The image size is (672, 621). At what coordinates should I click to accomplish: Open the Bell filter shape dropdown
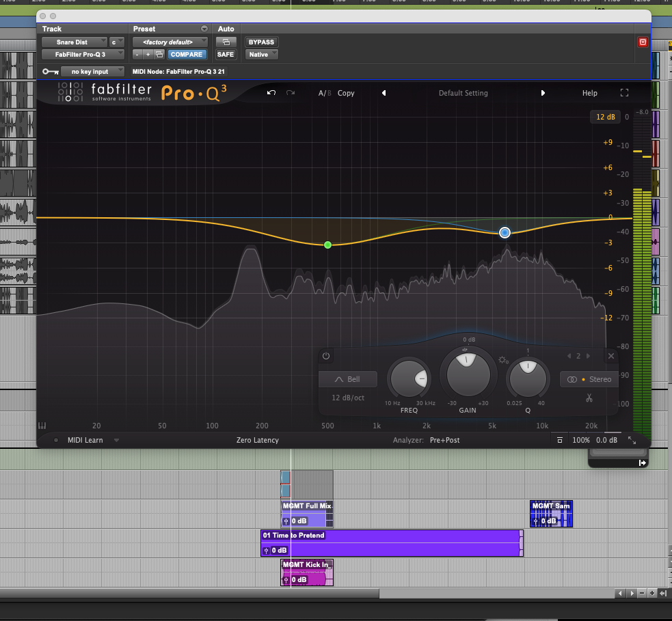(x=348, y=379)
